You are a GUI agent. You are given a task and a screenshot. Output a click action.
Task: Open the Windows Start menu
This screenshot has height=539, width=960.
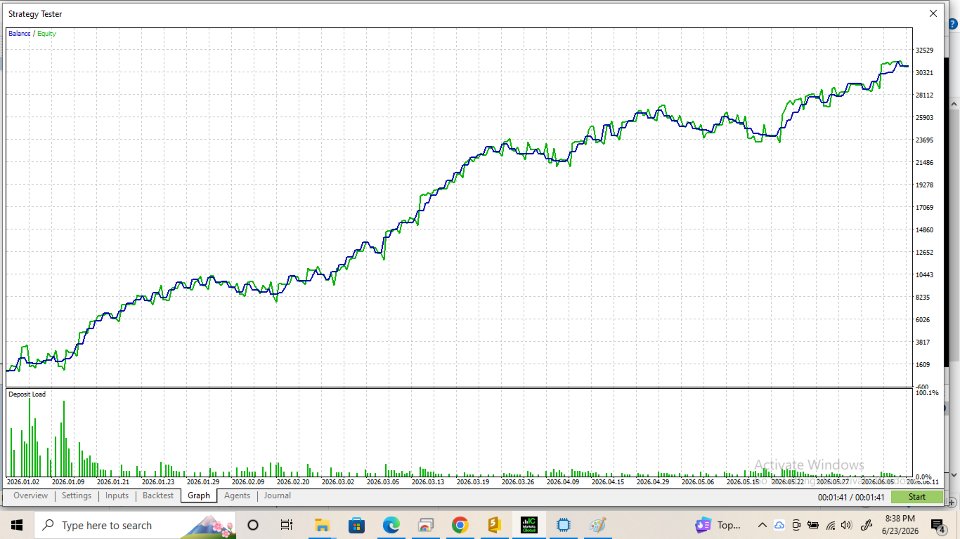click(x=17, y=525)
